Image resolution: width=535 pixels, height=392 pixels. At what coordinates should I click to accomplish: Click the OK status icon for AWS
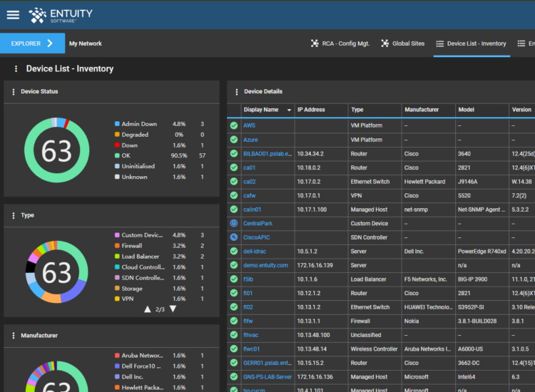pos(234,125)
